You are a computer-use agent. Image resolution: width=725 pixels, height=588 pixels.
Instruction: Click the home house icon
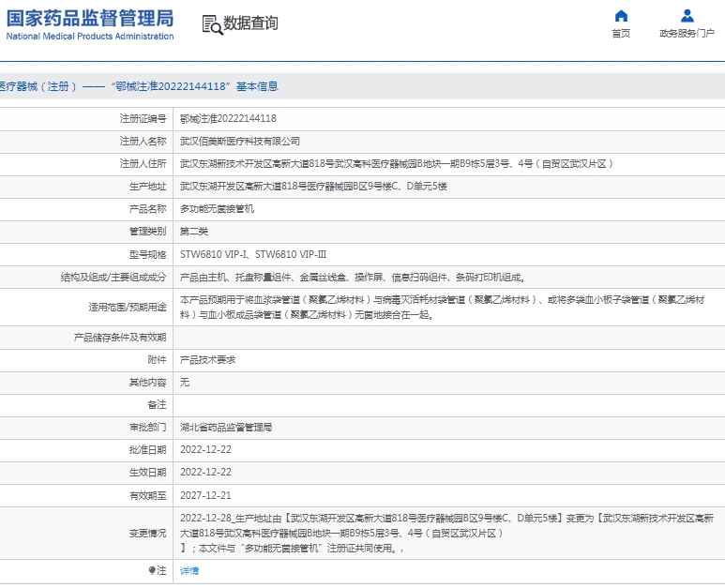[x=621, y=16]
